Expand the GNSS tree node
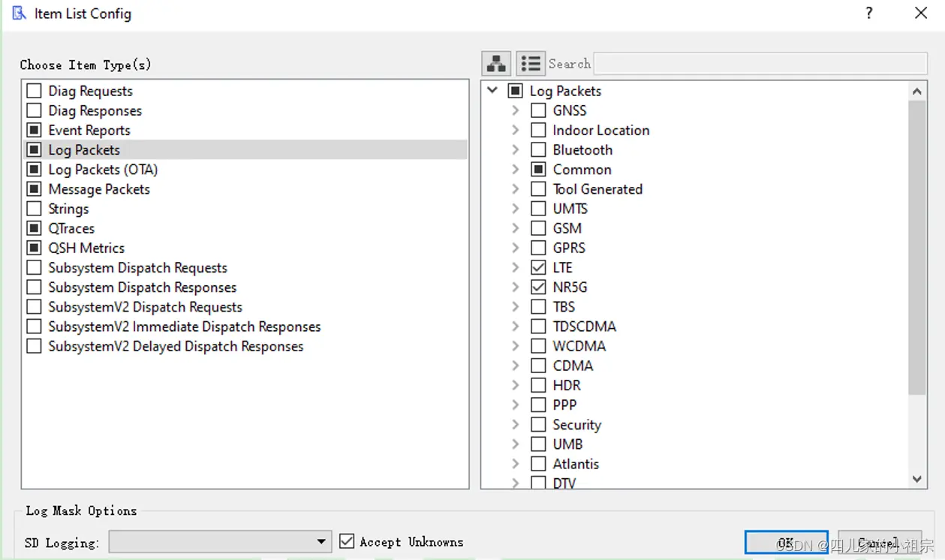This screenshot has width=945, height=560. click(515, 110)
